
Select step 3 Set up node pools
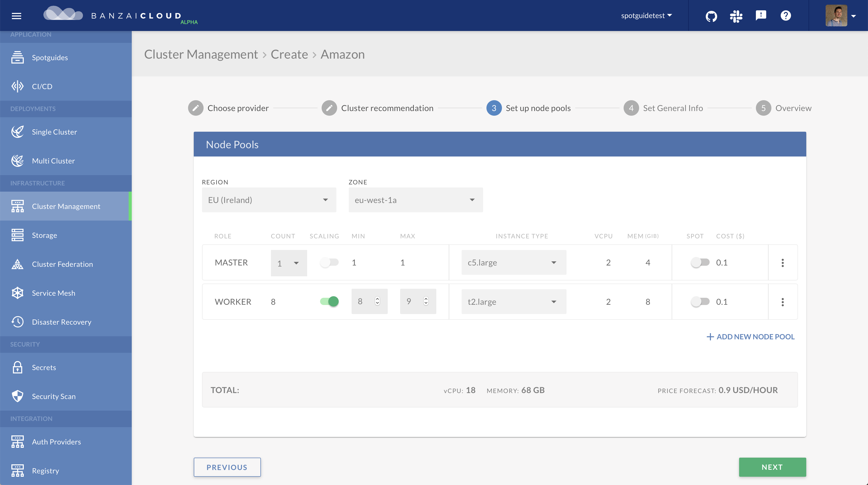[x=528, y=108]
